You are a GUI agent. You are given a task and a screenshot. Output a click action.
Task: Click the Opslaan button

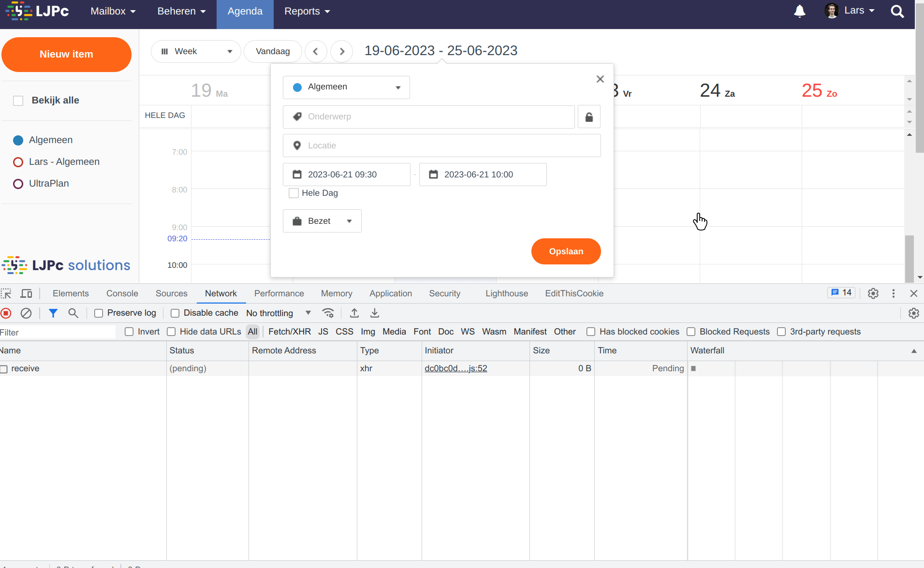click(x=566, y=251)
